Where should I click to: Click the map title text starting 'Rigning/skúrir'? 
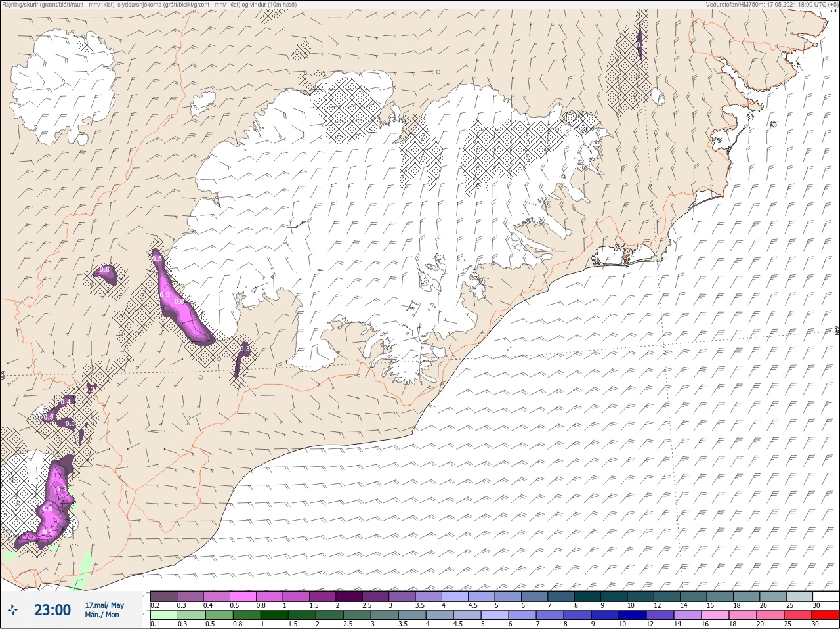(148, 5)
